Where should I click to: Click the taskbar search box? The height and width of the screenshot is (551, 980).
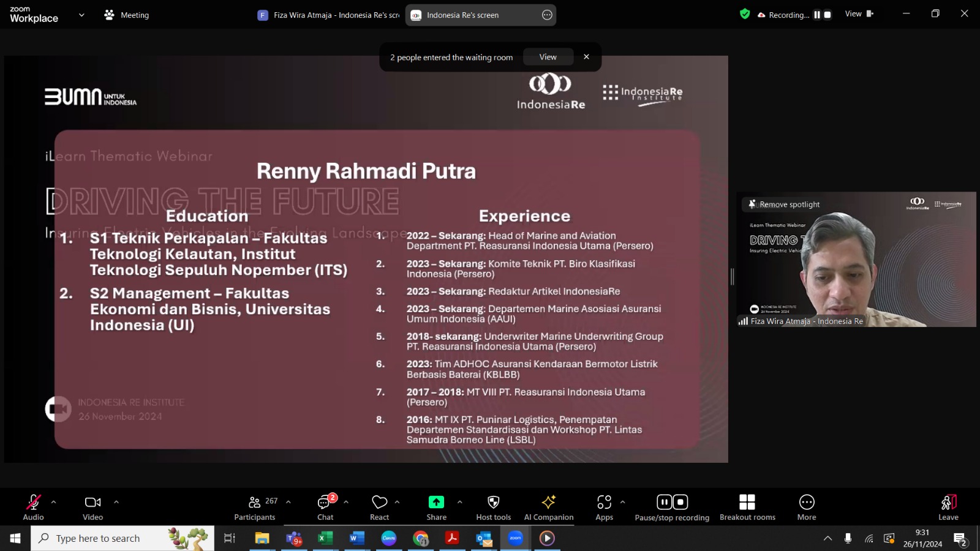pos(123,538)
